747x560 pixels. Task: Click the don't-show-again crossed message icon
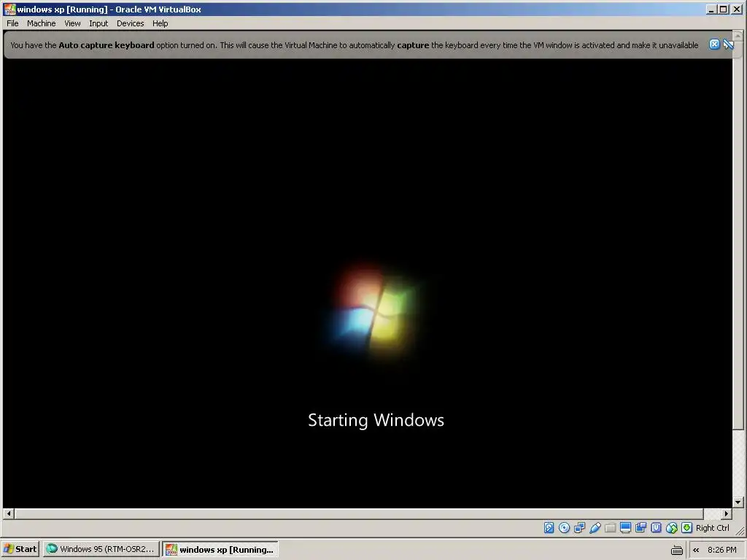pos(729,44)
